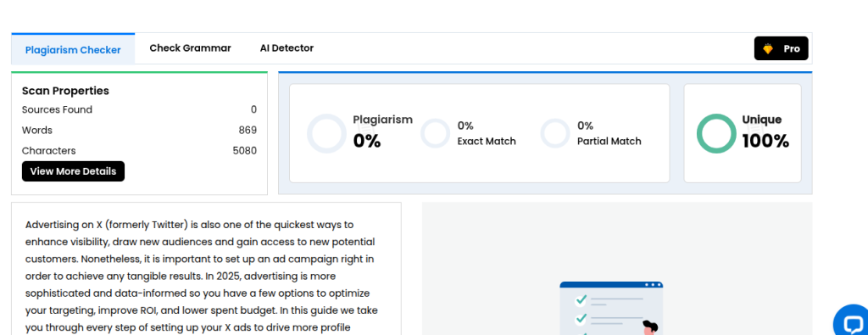Click the Plagiarism 0% text label

[x=383, y=132]
